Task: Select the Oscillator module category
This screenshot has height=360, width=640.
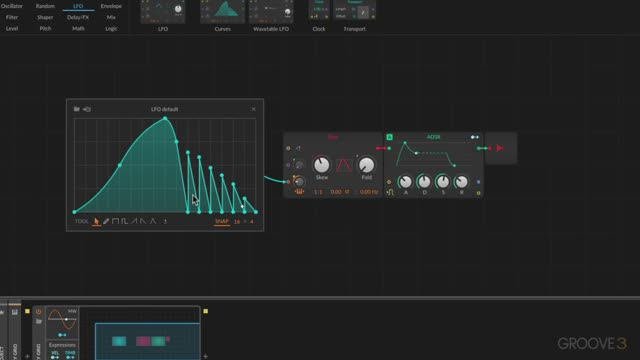Action: (x=12, y=6)
